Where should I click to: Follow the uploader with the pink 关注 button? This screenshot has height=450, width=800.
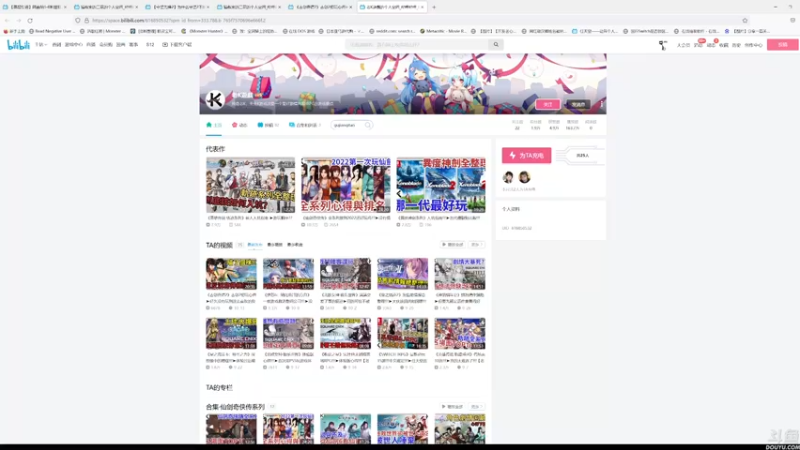point(547,105)
